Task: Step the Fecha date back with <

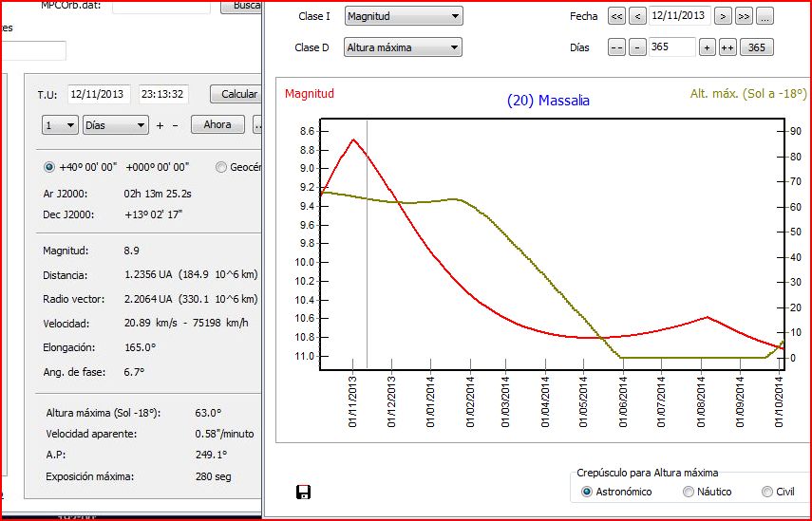Action: click(x=637, y=16)
